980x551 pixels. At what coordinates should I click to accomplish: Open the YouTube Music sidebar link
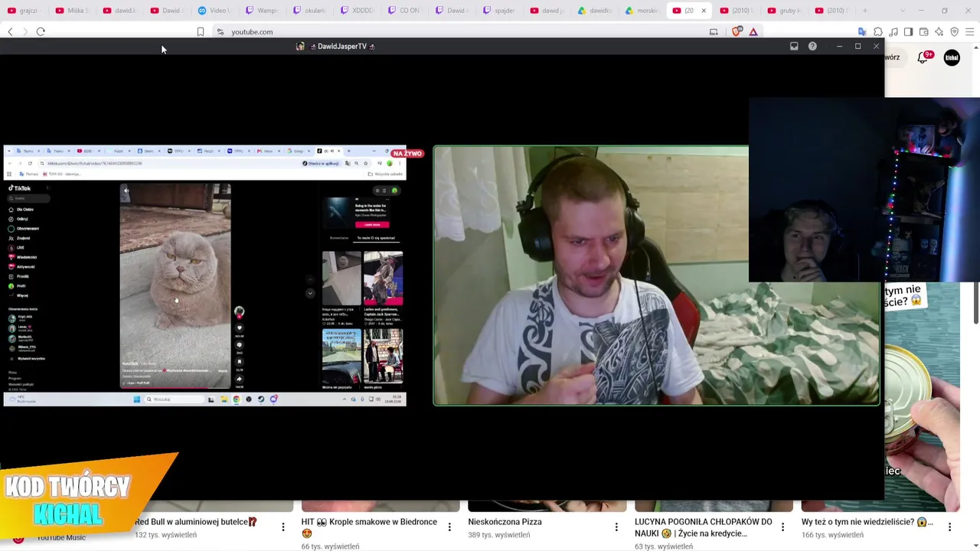click(x=61, y=538)
